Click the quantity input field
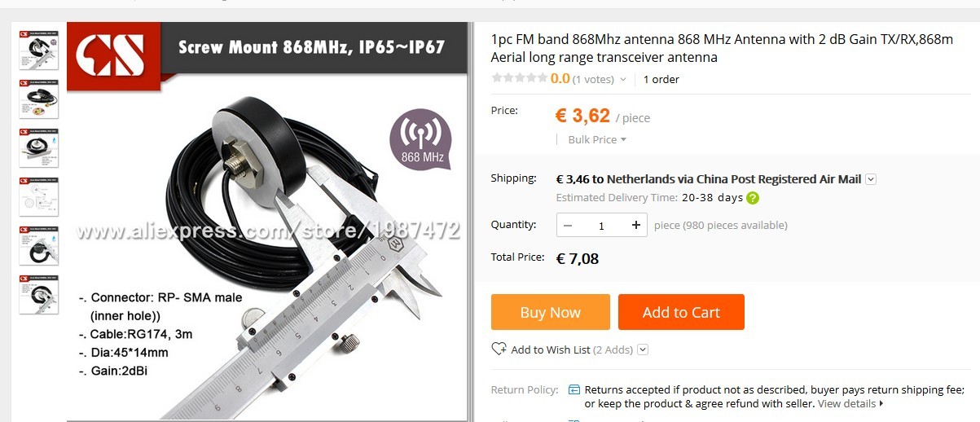The image size is (980, 422). point(602,225)
